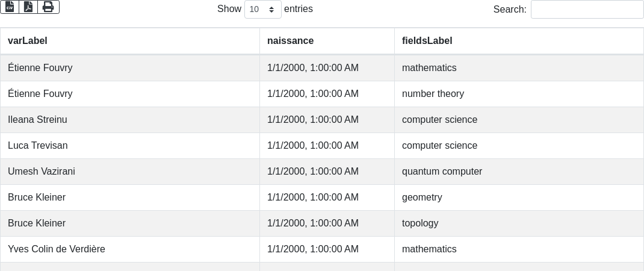Click the quantum computer field cell

[x=442, y=172]
